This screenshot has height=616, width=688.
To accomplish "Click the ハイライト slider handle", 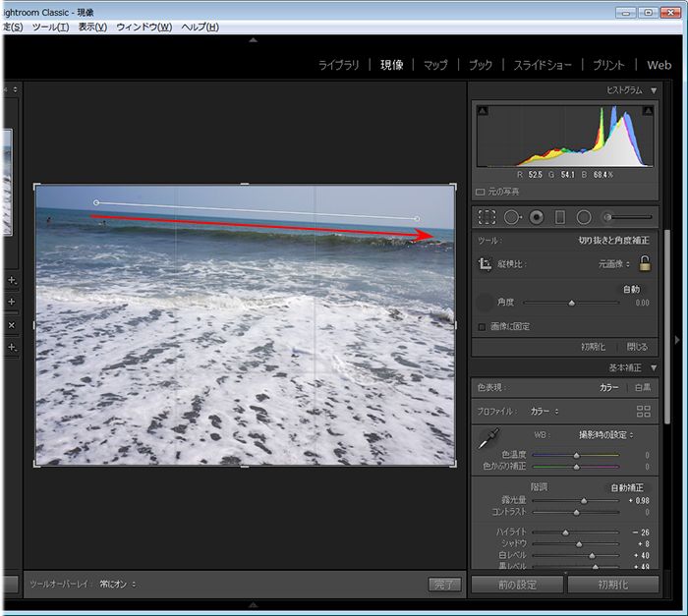I will (565, 532).
